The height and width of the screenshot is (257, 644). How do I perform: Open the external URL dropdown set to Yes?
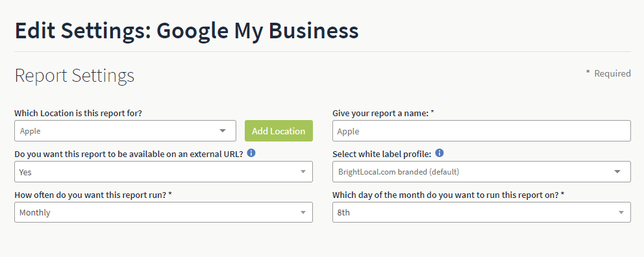[x=164, y=171]
